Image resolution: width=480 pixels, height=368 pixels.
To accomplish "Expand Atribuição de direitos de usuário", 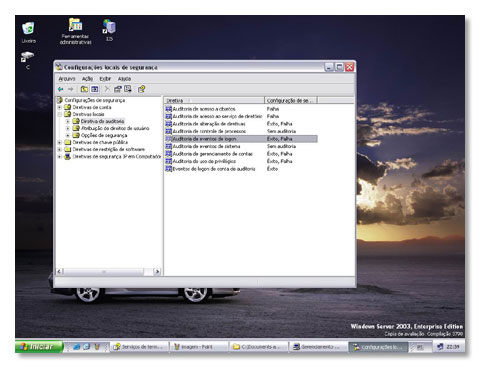I will coord(68,128).
